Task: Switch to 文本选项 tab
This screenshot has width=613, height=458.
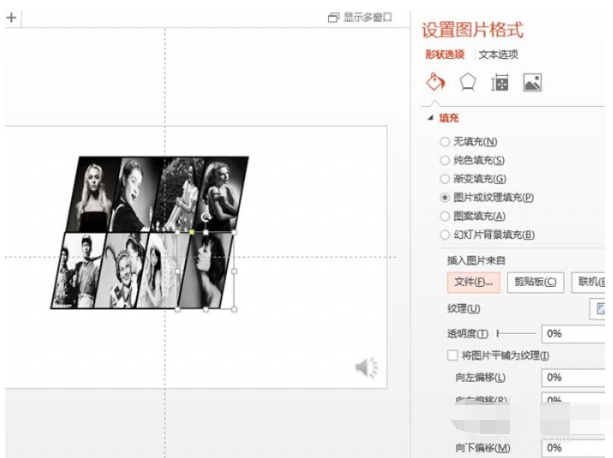Action: click(x=498, y=54)
